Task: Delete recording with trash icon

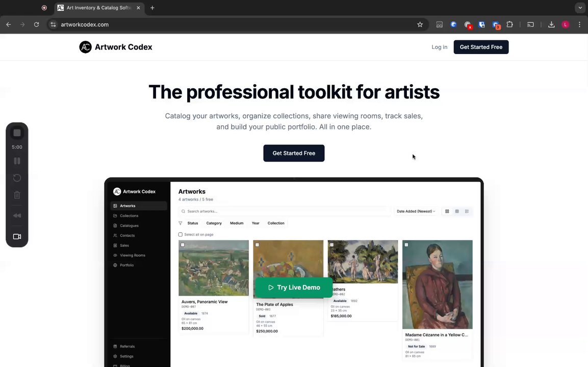Action: pyautogui.click(x=17, y=195)
